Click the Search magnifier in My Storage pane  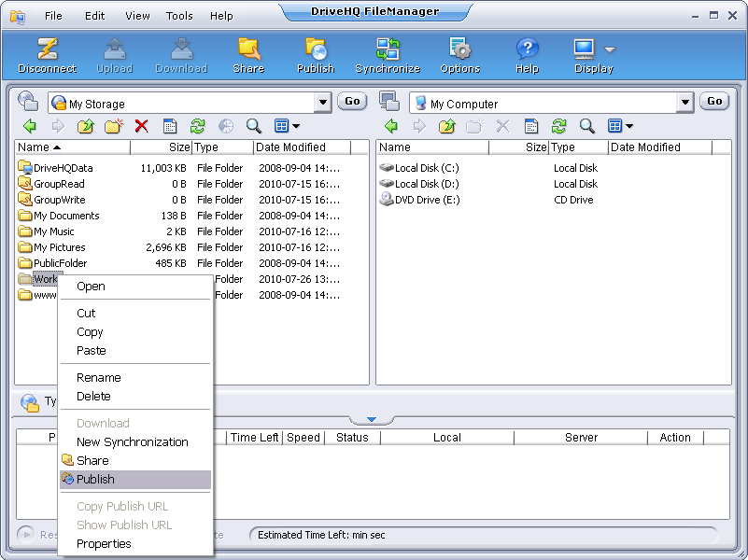click(253, 126)
